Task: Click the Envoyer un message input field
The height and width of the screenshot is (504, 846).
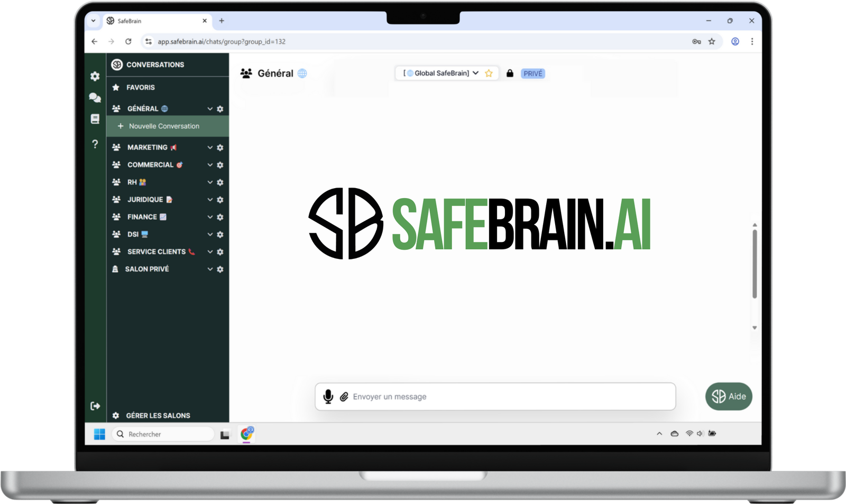Action: click(508, 397)
